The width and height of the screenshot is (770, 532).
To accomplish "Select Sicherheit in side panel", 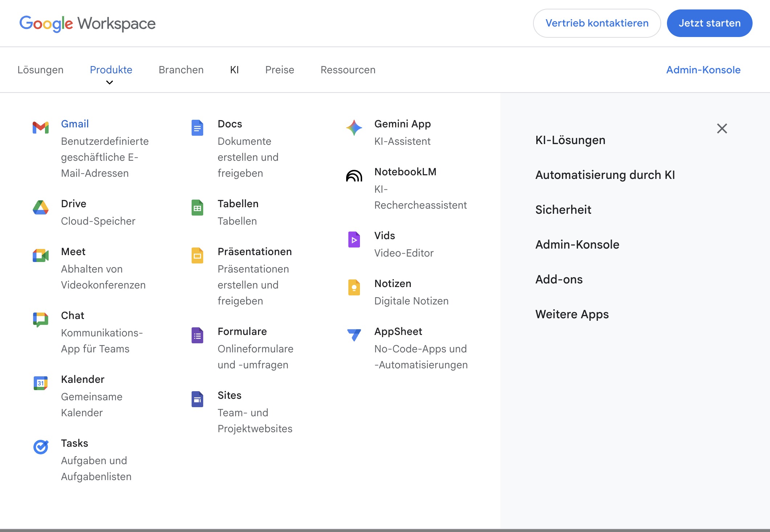I will pos(563,210).
